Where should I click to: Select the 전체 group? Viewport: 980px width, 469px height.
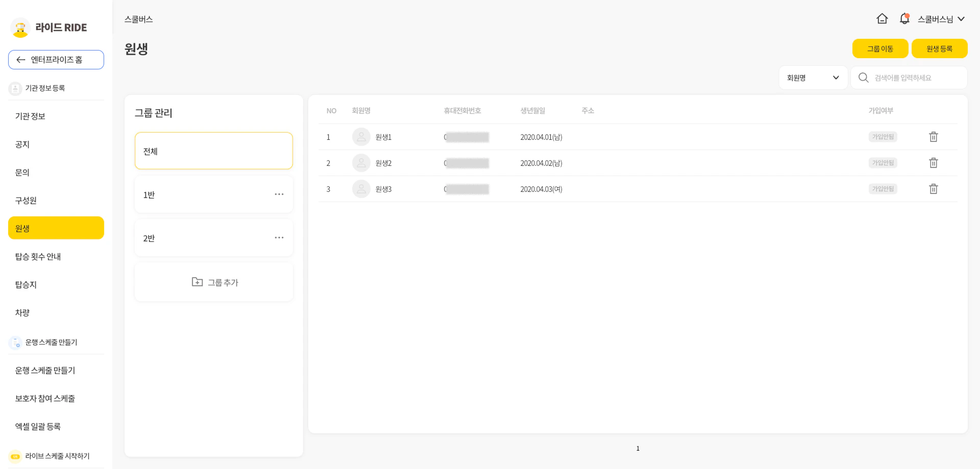pos(213,151)
